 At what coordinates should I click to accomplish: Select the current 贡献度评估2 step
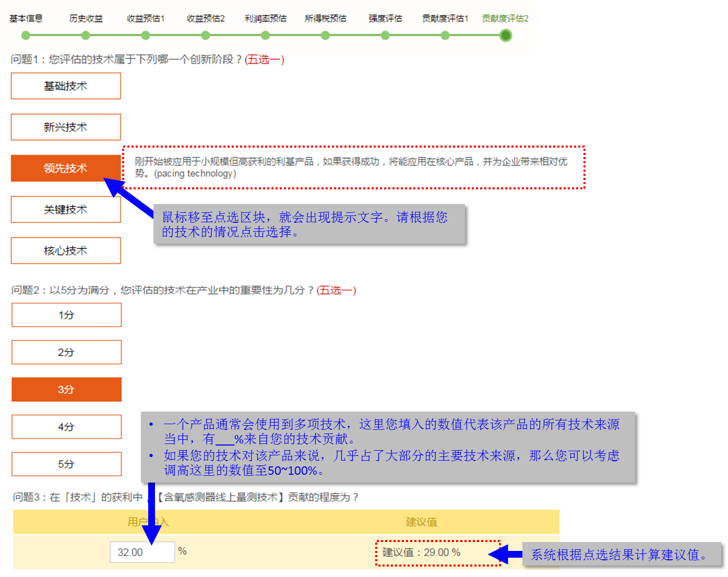pos(505,18)
